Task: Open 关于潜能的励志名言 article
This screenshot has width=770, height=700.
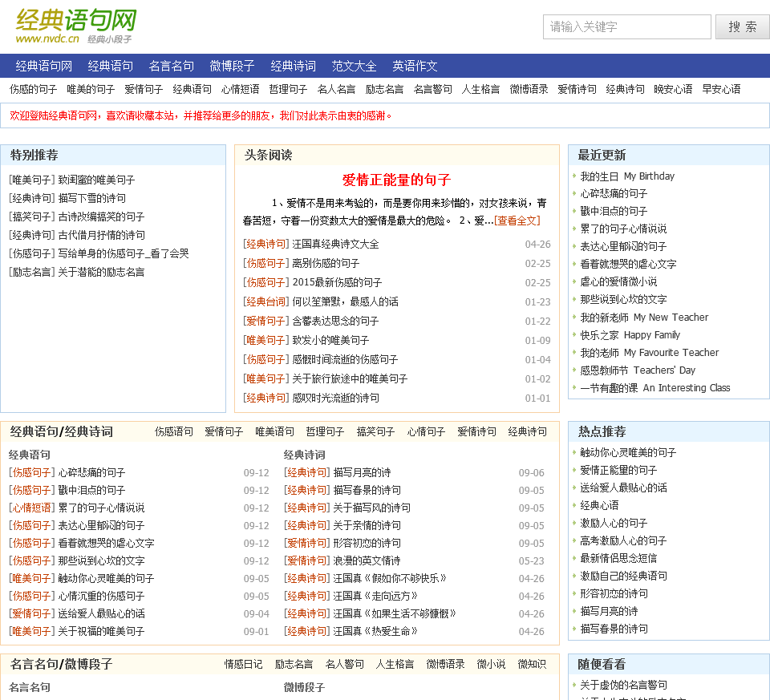Action: click(x=102, y=273)
